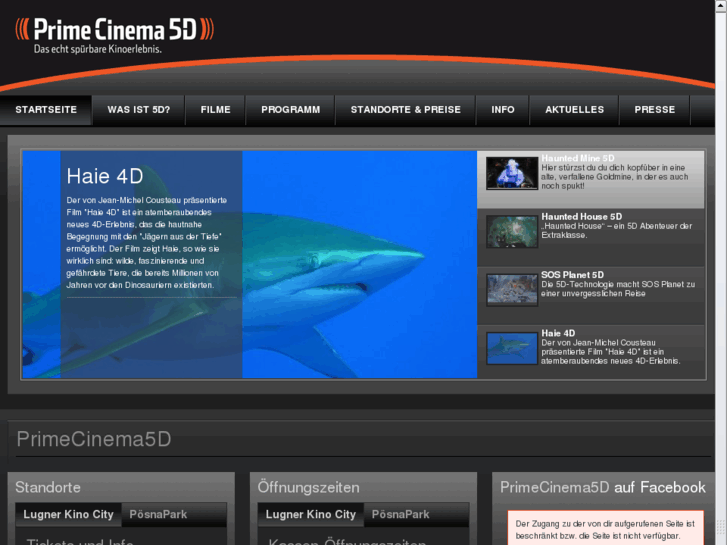Click the PrimeCinema5D auf Facebook heading
This screenshot has height=545, width=727.
click(x=603, y=487)
